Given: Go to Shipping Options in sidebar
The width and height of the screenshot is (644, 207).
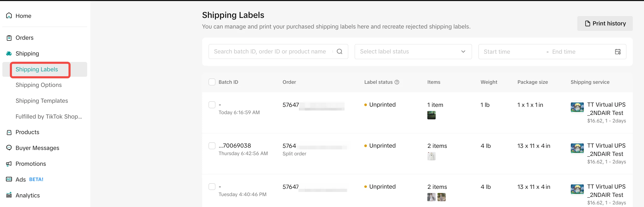Looking at the screenshot, I should [39, 85].
